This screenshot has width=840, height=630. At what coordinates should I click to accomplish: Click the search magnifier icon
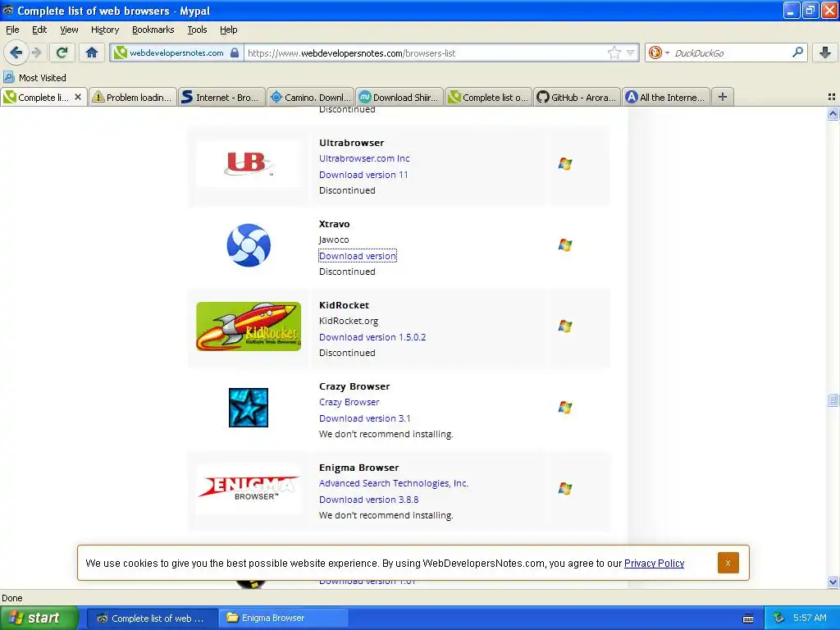tap(797, 52)
